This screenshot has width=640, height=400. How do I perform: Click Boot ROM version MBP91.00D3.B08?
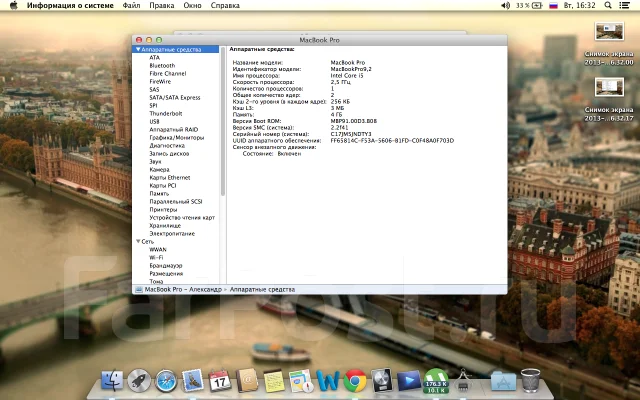(353, 121)
